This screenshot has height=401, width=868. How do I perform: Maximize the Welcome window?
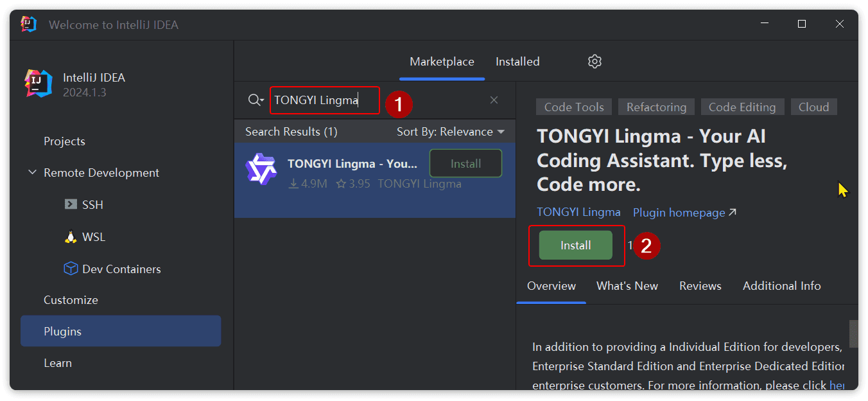click(x=802, y=24)
